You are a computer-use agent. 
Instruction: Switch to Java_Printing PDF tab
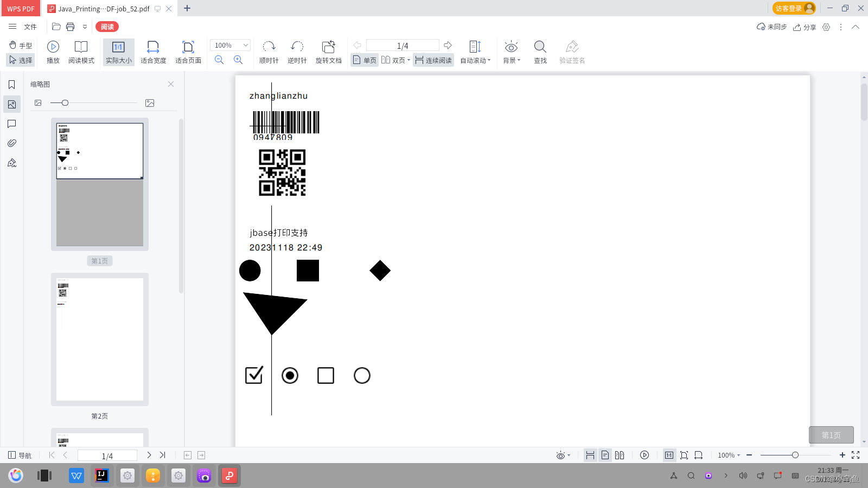[103, 9]
